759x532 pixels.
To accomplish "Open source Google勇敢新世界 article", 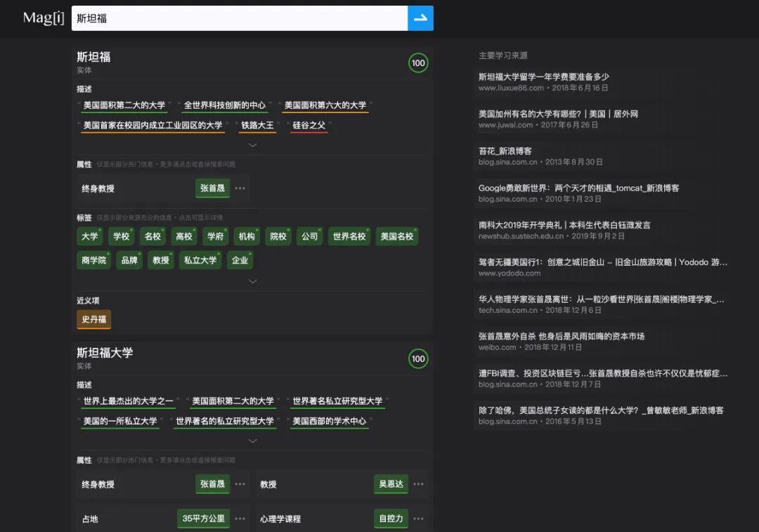I will coord(578,188).
